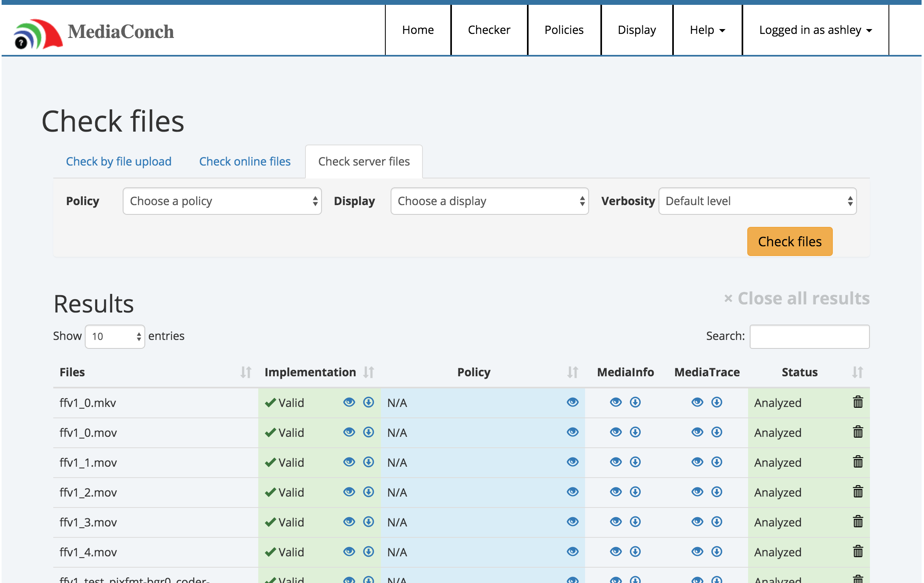View implementation report for ffv1_0.mkv
Screen dimensions: 924x583
349,402
